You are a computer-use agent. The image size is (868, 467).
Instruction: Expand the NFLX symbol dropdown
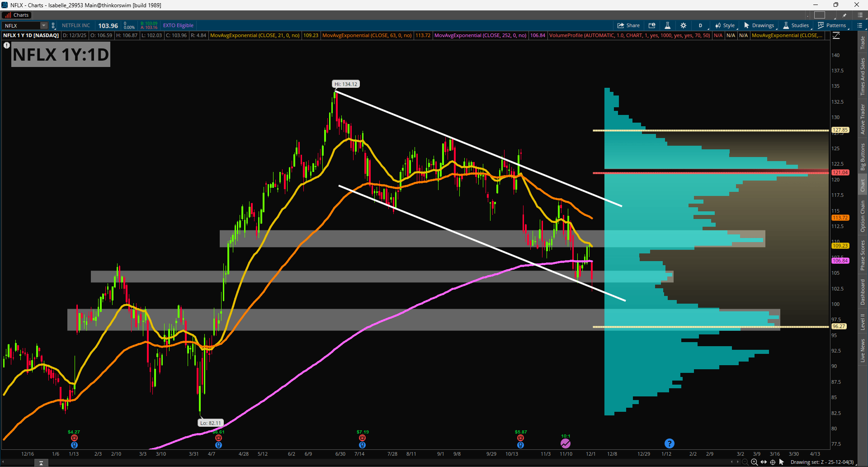(x=44, y=26)
